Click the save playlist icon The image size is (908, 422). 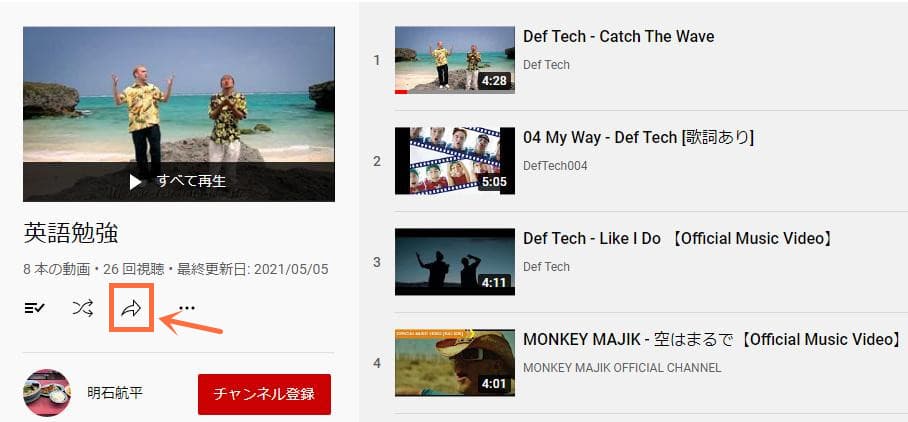point(35,308)
